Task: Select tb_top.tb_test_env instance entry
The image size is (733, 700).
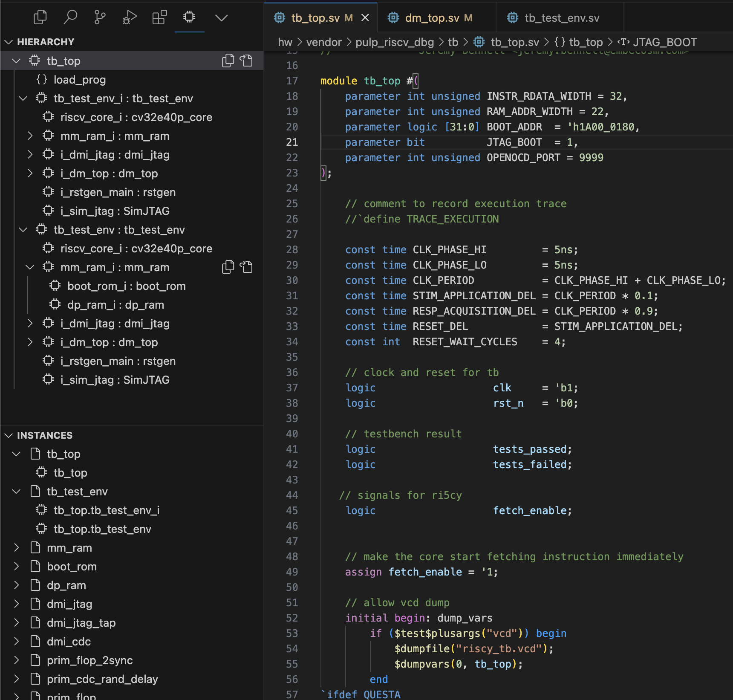Action: (102, 529)
